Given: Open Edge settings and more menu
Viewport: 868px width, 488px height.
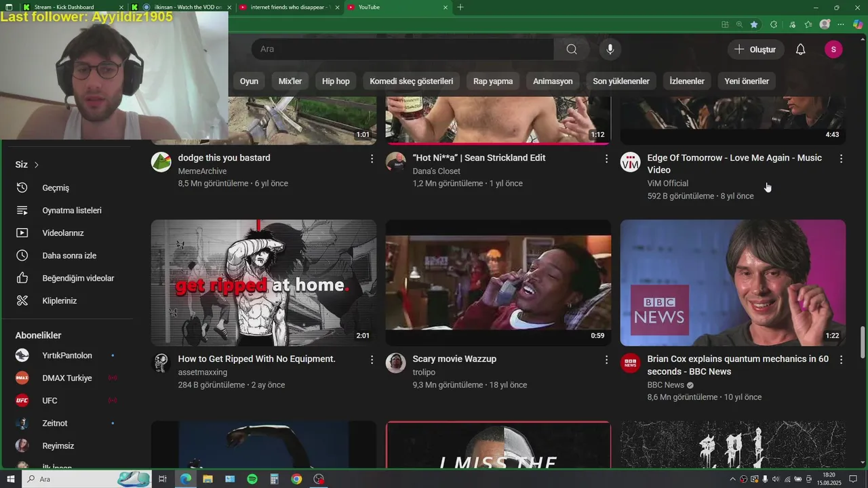Looking at the screenshot, I should 841,24.
